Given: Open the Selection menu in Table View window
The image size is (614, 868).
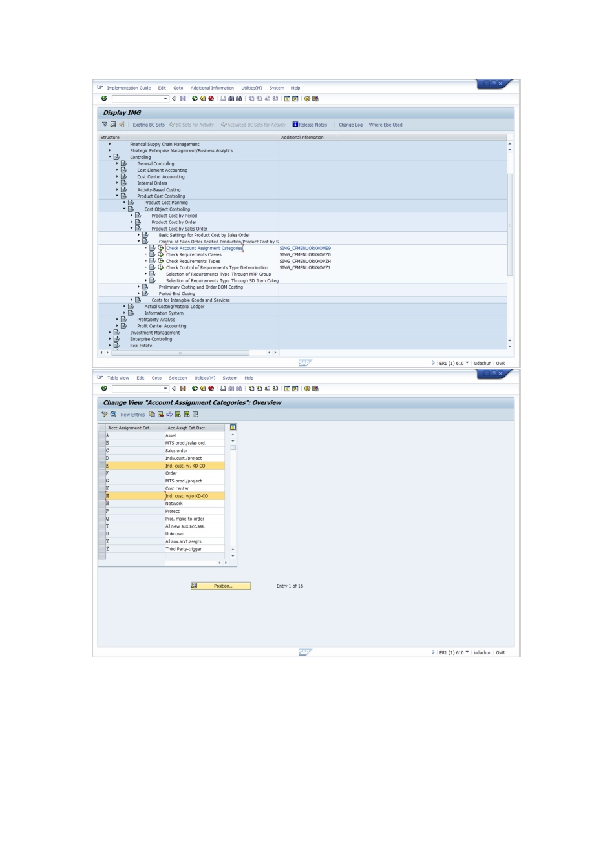Looking at the screenshot, I should click(x=178, y=378).
